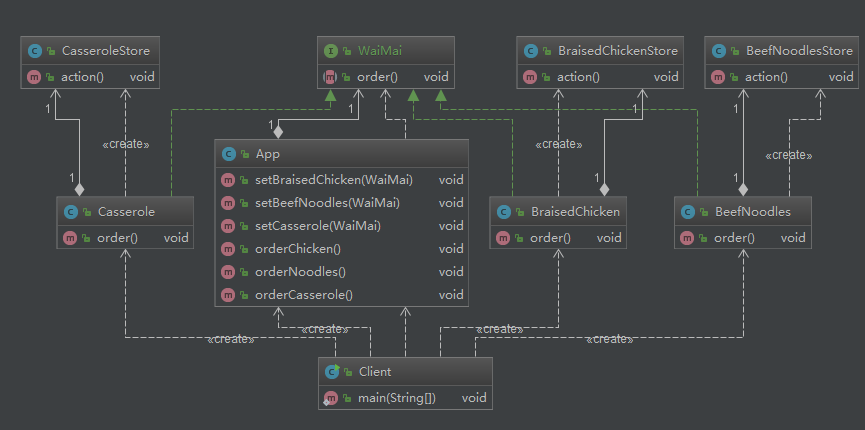Click the WaiMai node title
The width and height of the screenshot is (865, 430).
point(377,51)
